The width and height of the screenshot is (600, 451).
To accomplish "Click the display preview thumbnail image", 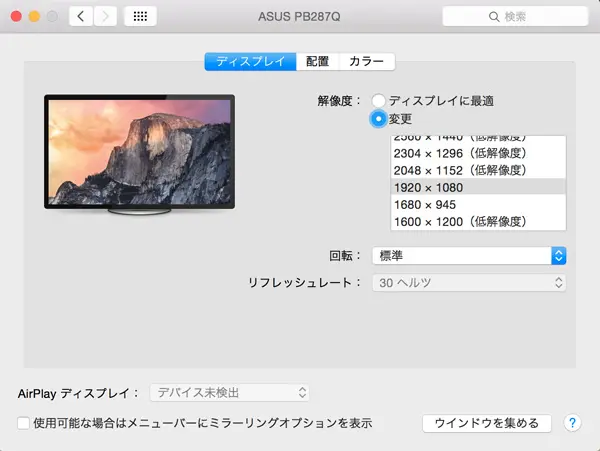I will 140,154.
